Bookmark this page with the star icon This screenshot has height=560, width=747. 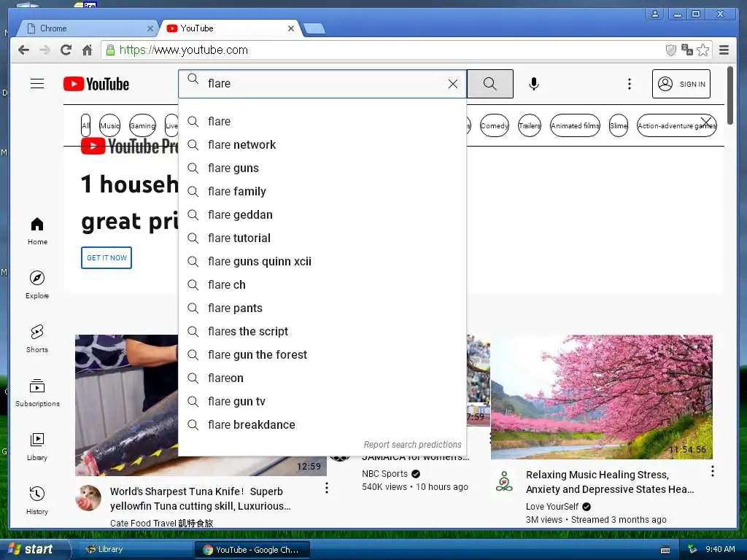(x=703, y=50)
